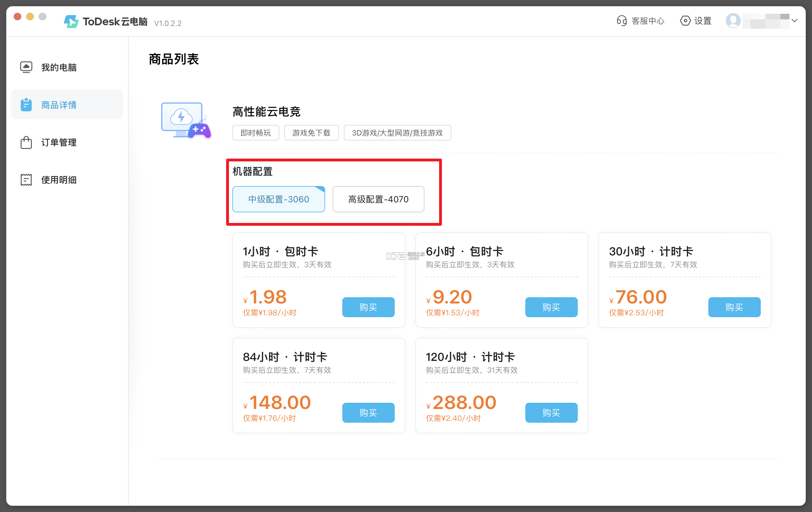Viewport: 812px width, 512px height.
Task: Click 购买 on the 1小时包时卡 card
Action: 368,307
